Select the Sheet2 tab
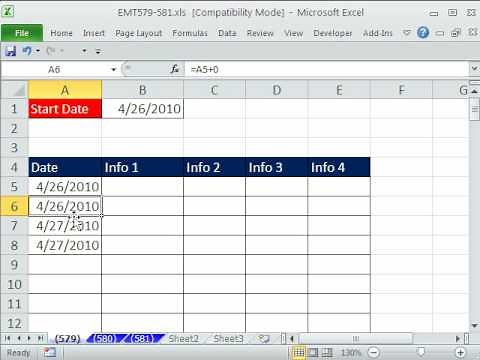 (184, 339)
